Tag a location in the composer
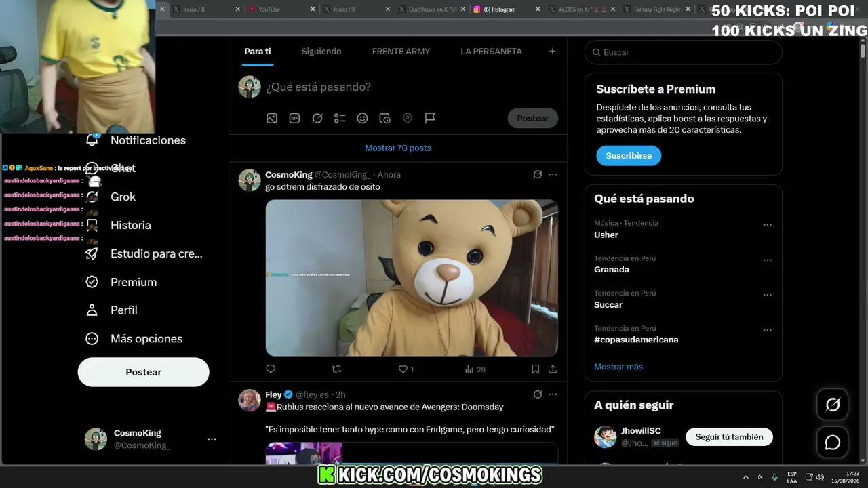Viewport: 868px width, 488px height. coord(408,118)
